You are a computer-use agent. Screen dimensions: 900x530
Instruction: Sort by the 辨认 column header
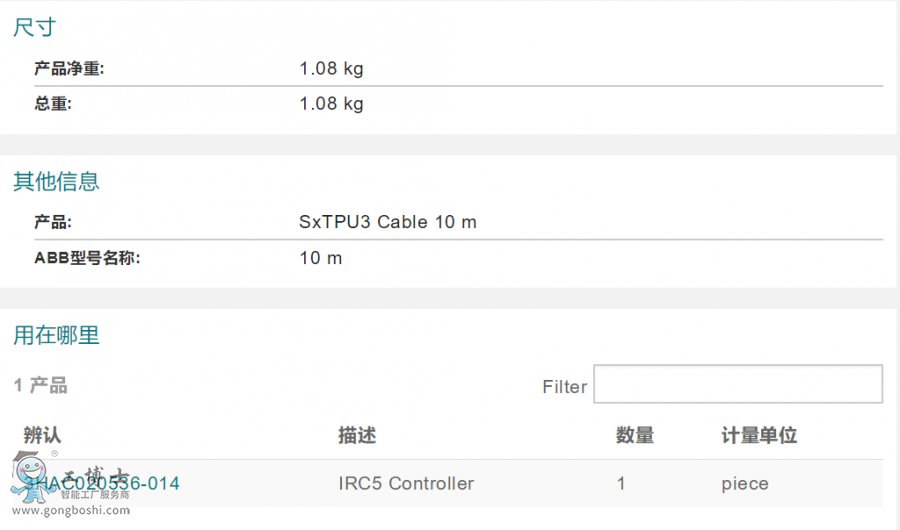pyautogui.click(x=42, y=436)
